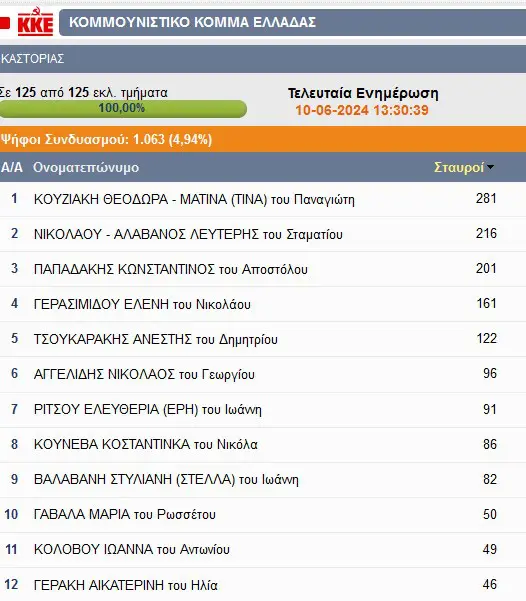Click the vote count 281

tap(486, 199)
